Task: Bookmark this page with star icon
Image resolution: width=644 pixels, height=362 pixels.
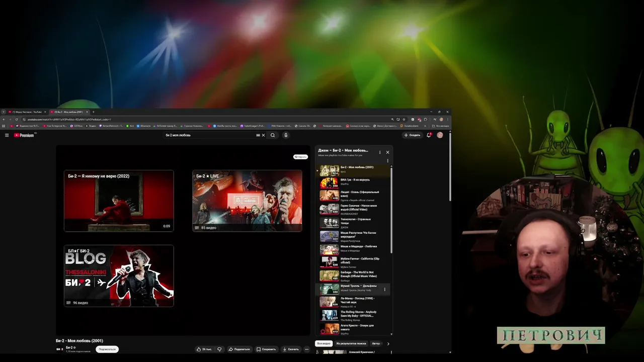Action: pos(404,119)
